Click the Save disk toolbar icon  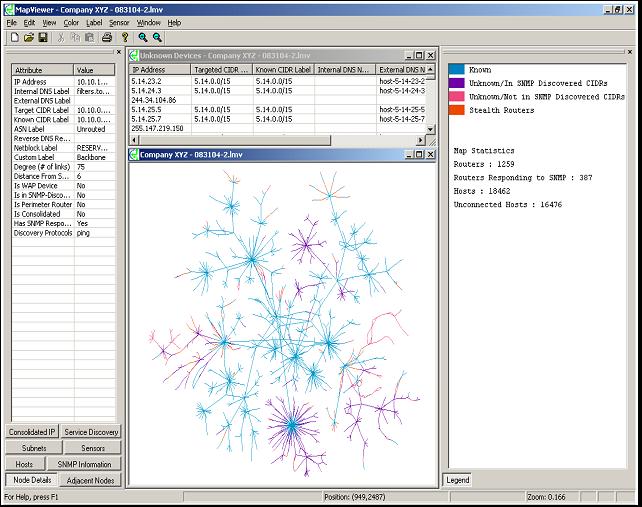(x=43, y=37)
